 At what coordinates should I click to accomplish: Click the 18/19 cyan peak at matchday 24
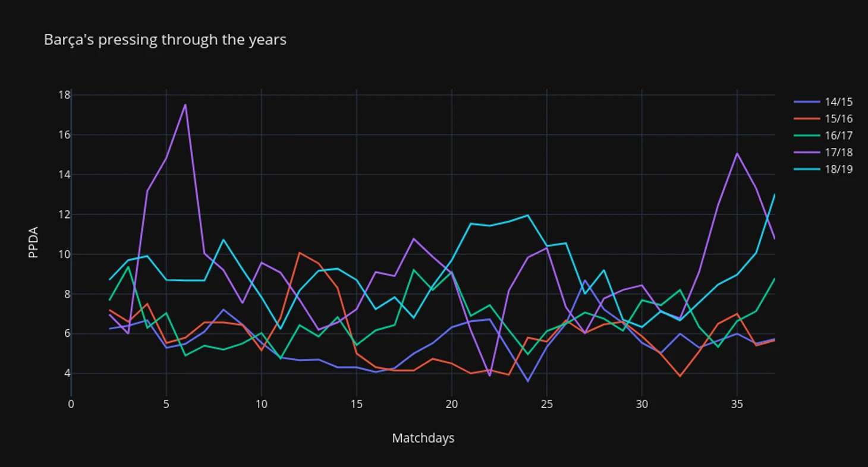(x=528, y=215)
